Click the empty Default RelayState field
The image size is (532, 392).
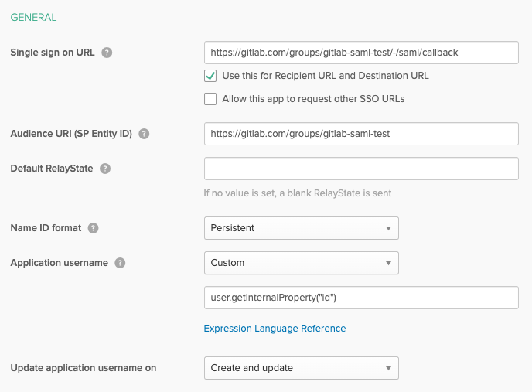pyautogui.click(x=360, y=169)
